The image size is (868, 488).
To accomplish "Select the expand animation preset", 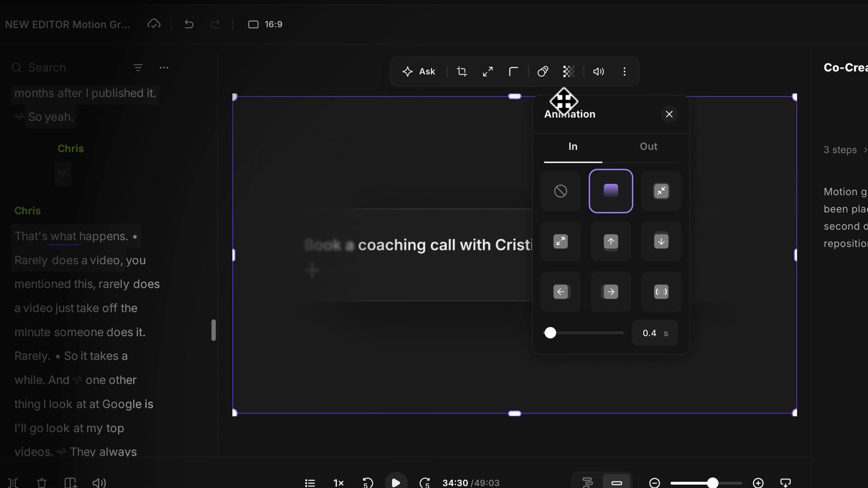I will (560, 241).
